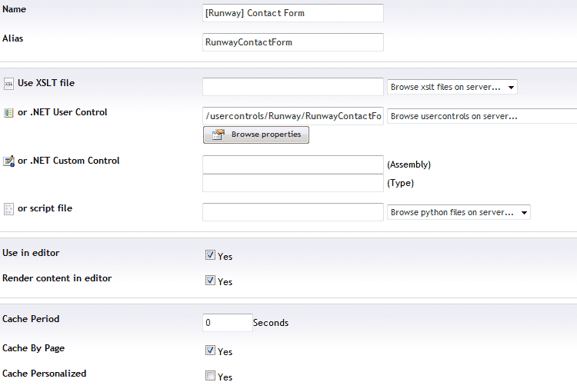The height and width of the screenshot is (392, 577).
Task: Click the Assembly input field
Action: [x=293, y=164]
